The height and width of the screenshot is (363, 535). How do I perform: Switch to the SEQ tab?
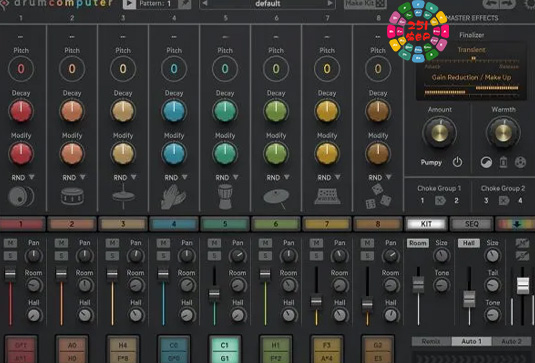click(x=472, y=224)
